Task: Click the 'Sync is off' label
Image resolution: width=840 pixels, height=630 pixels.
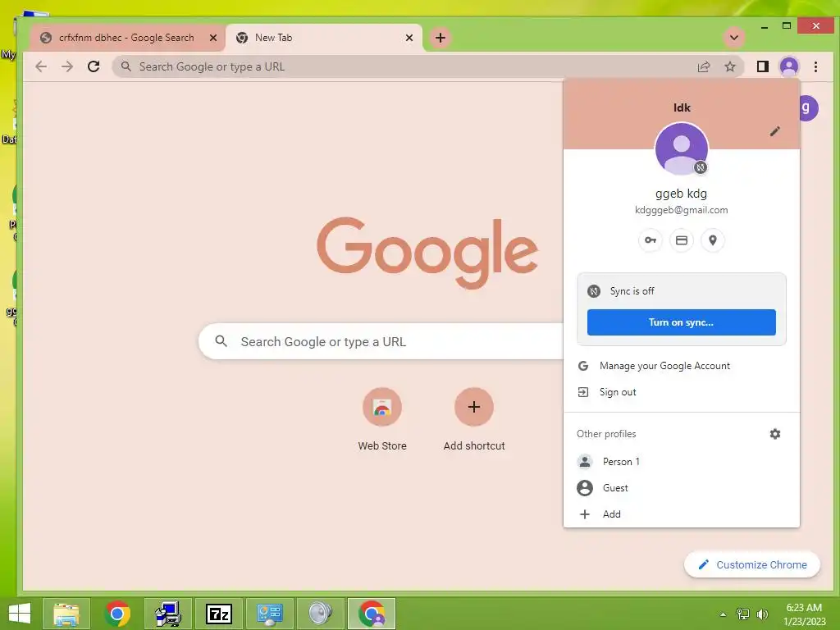Action: [632, 291]
